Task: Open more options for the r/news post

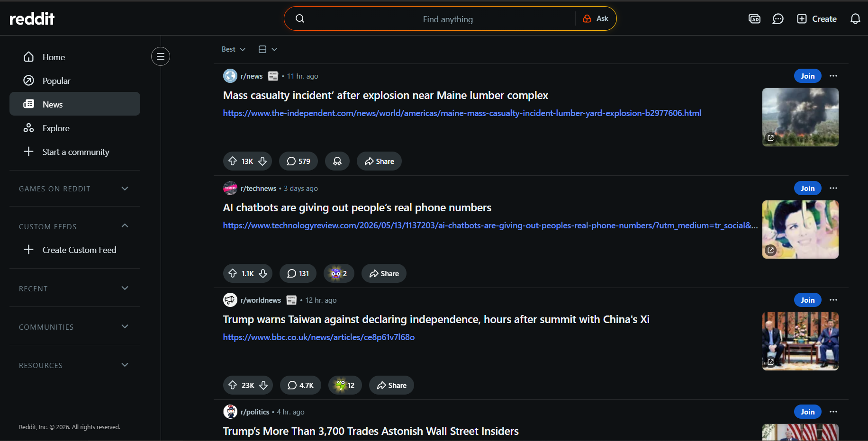Action: [x=833, y=76]
